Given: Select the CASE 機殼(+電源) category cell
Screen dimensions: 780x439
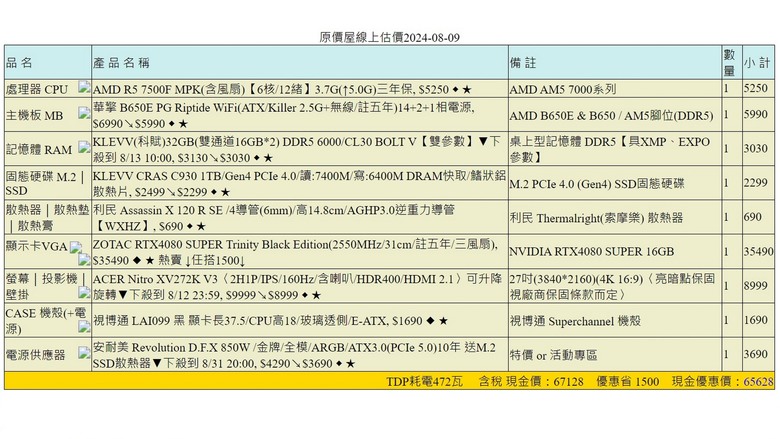Looking at the screenshot, I should (48, 320).
